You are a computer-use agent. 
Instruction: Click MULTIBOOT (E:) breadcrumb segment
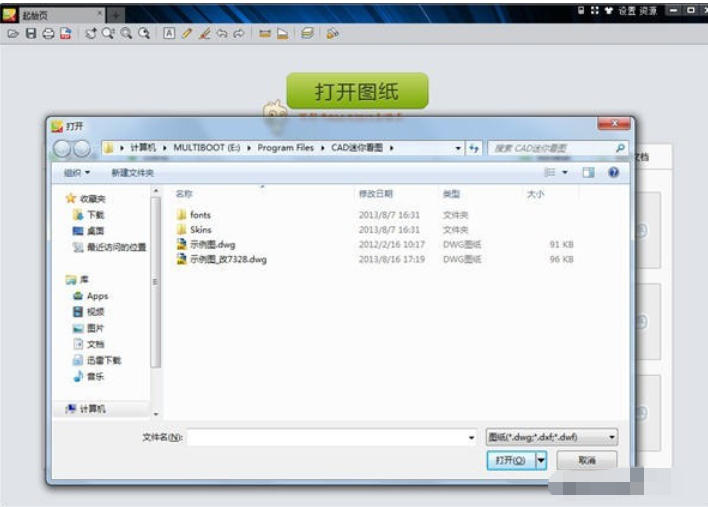coord(207,148)
